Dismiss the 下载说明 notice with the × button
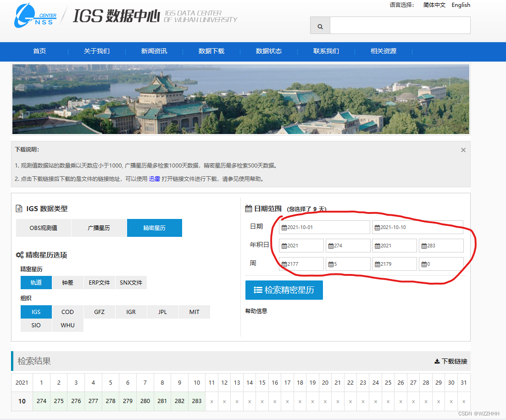 [463, 150]
